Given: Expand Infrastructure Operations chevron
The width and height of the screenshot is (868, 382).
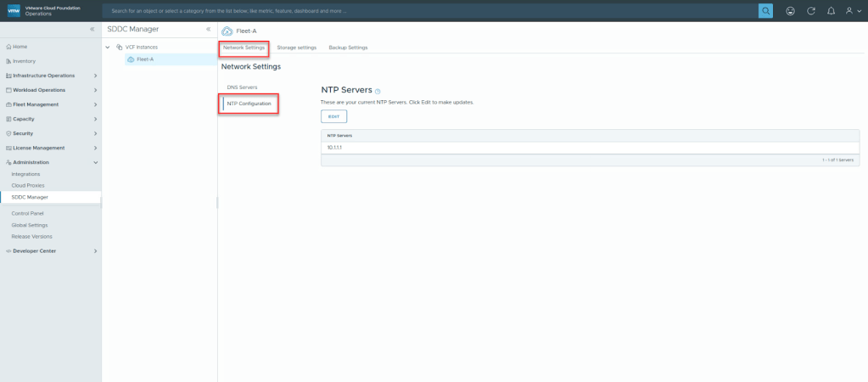Looking at the screenshot, I should [96, 76].
